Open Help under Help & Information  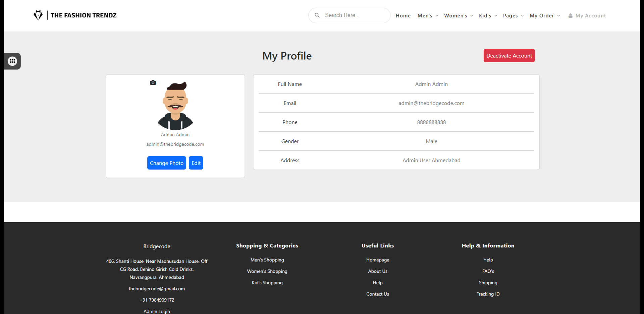point(488,260)
